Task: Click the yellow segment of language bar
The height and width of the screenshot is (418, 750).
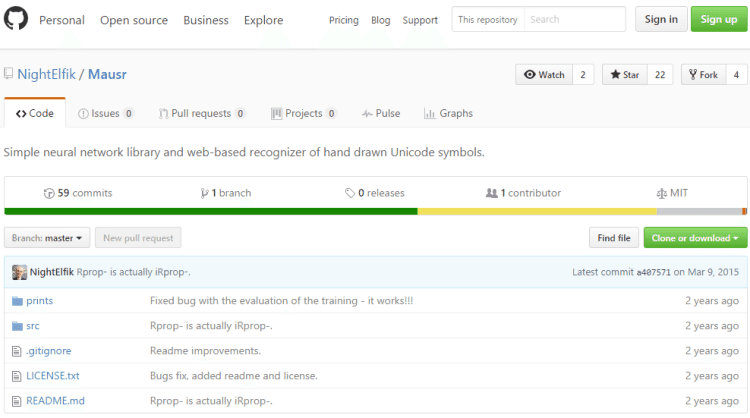Action: tap(537, 211)
